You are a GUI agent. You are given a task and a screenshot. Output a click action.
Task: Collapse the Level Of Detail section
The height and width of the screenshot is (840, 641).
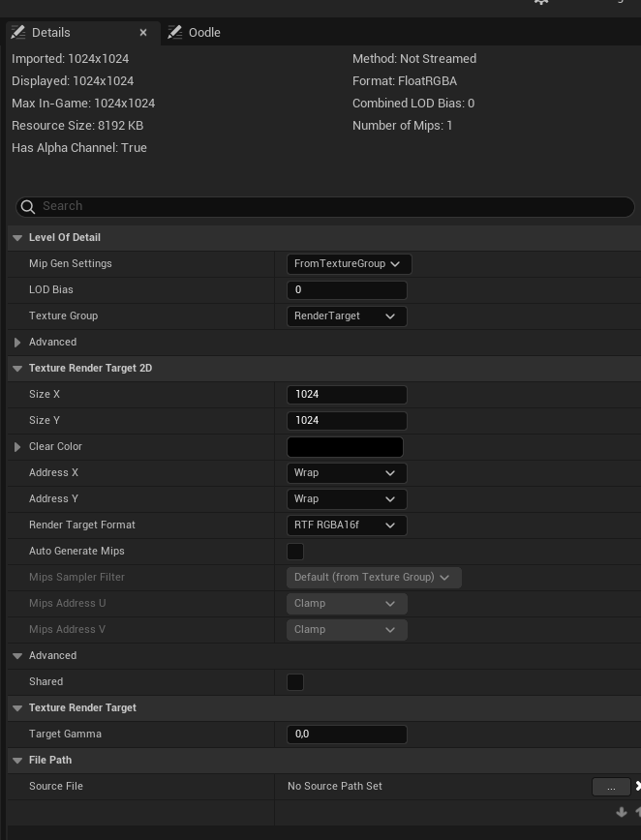[17, 238]
